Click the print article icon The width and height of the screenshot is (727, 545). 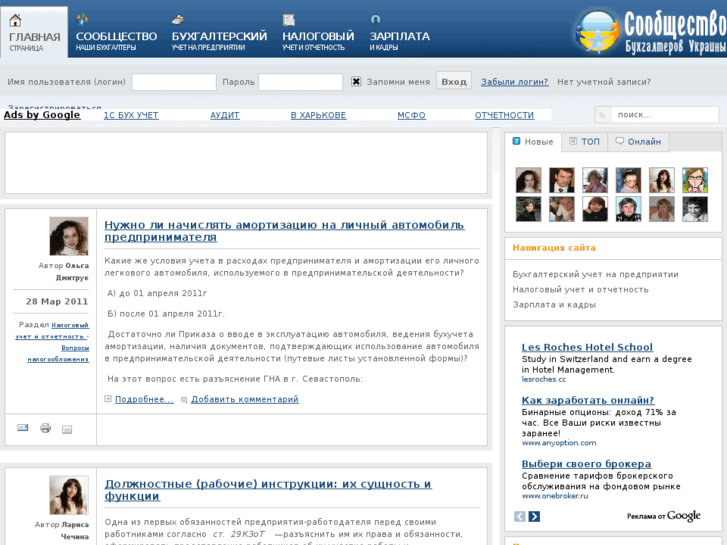pos(45,428)
